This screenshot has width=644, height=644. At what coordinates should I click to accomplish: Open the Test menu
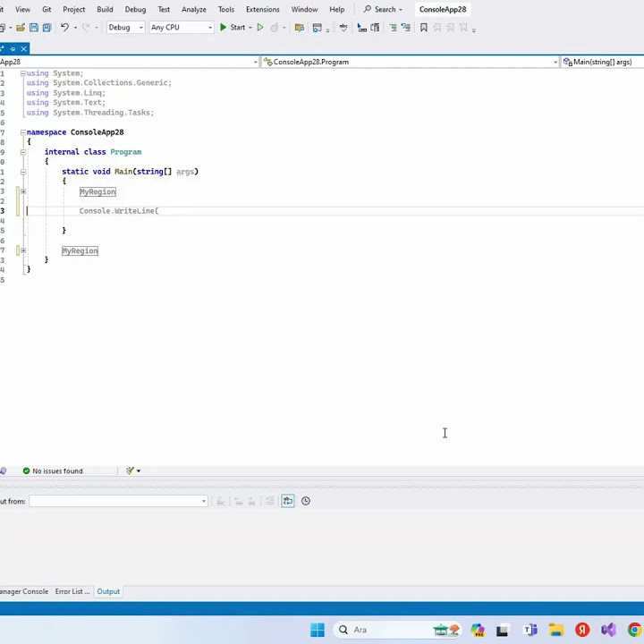(164, 9)
